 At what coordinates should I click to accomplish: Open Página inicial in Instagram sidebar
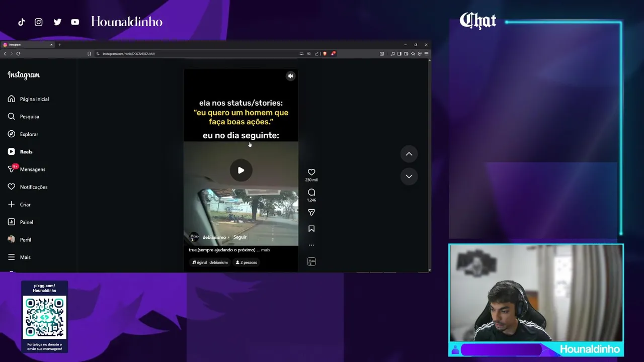[28, 99]
